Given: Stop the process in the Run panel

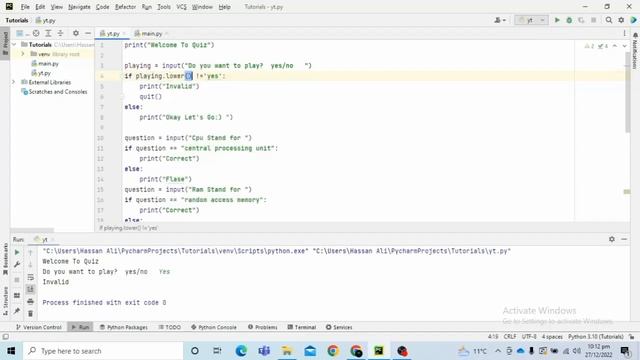Looking at the screenshot, I should coord(17,280).
